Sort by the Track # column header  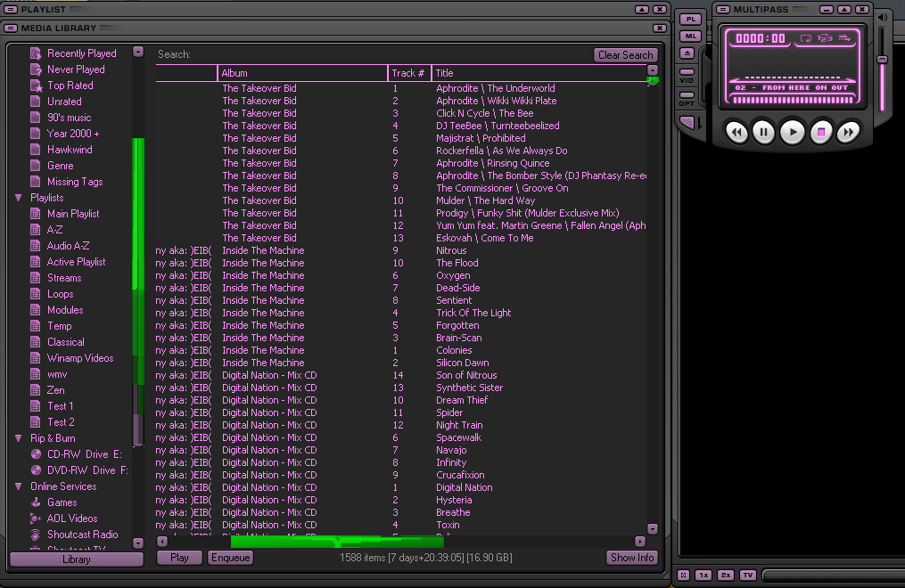(409, 73)
